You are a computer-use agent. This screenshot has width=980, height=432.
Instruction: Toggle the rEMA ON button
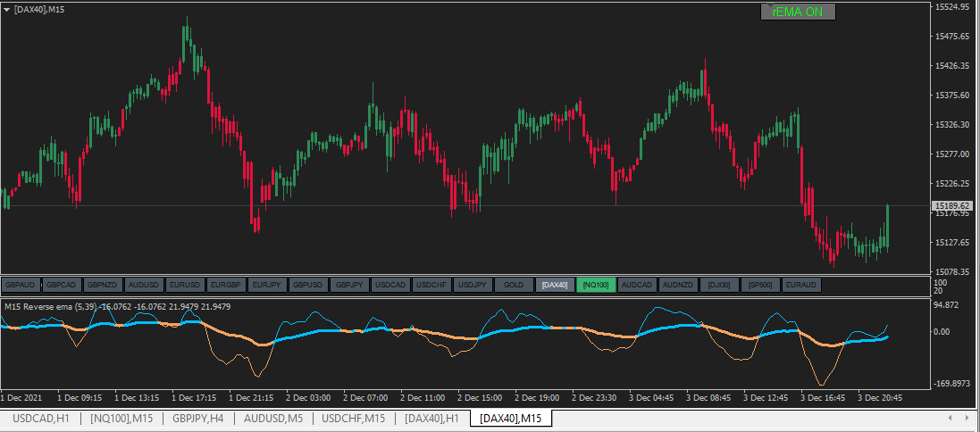click(x=797, y=12)
